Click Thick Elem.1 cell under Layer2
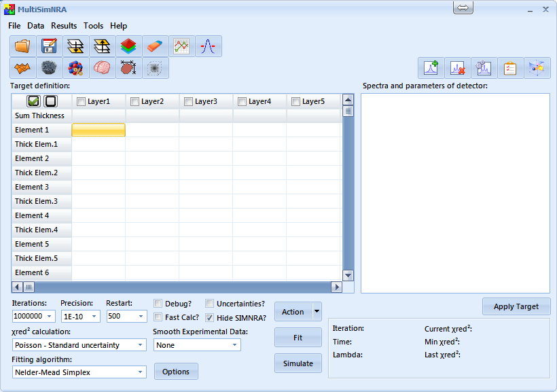This screenshot has height=392, width=557. pyautogui.click(x=152, y=144)
